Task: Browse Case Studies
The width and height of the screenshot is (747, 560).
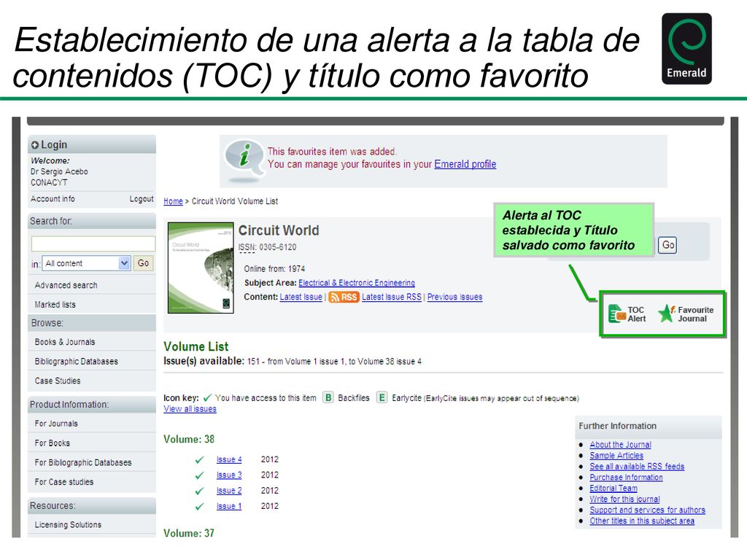Action: [58, 381]
